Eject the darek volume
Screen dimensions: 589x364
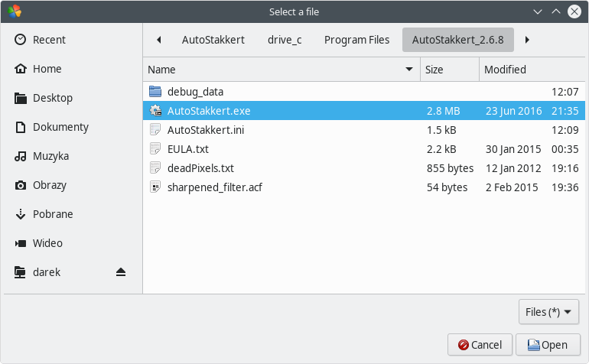[121, 272]
